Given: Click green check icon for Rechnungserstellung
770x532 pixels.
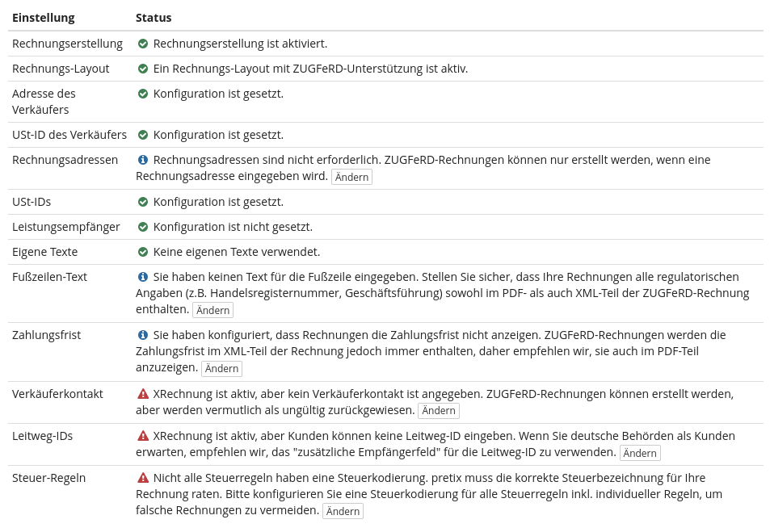Looking at the screenshot, I should 143,44.
